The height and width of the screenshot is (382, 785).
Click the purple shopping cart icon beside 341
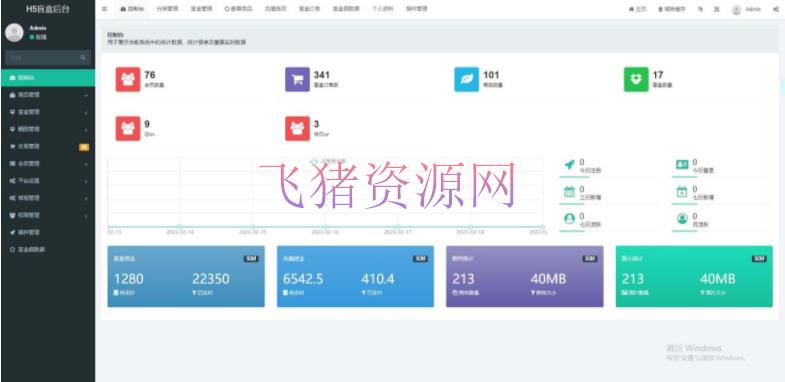(297, 79)
